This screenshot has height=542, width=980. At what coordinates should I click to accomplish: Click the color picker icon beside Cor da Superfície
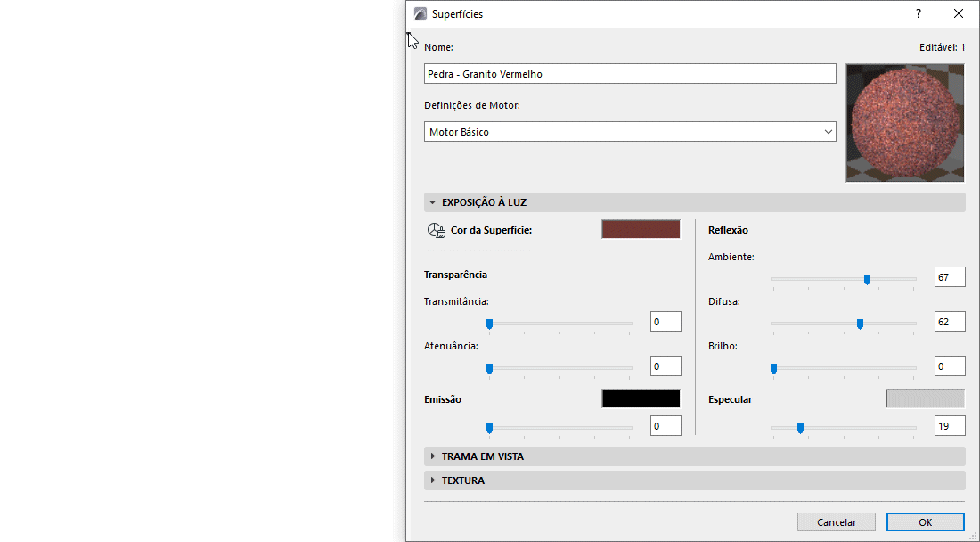[x=436, y=229]
